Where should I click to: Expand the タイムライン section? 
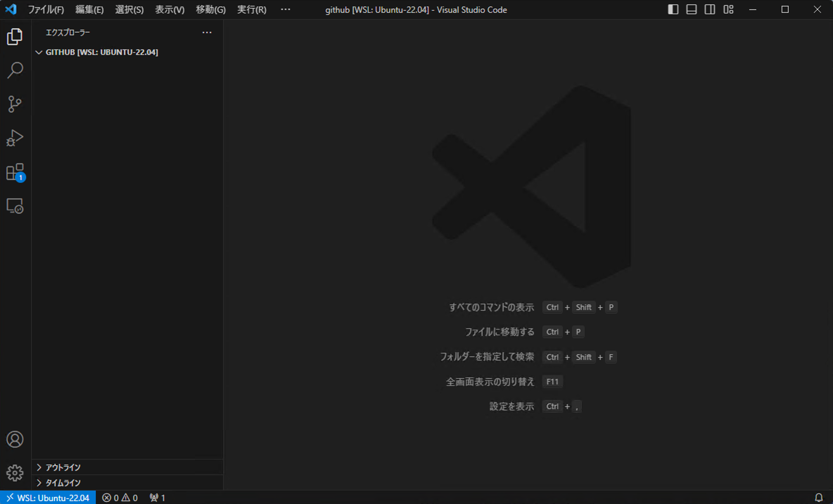127,483
